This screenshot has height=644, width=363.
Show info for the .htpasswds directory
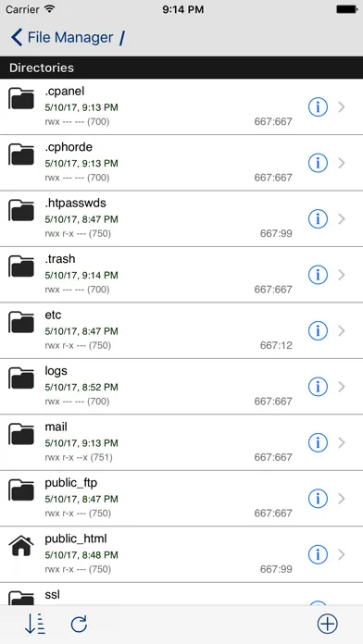318,219
